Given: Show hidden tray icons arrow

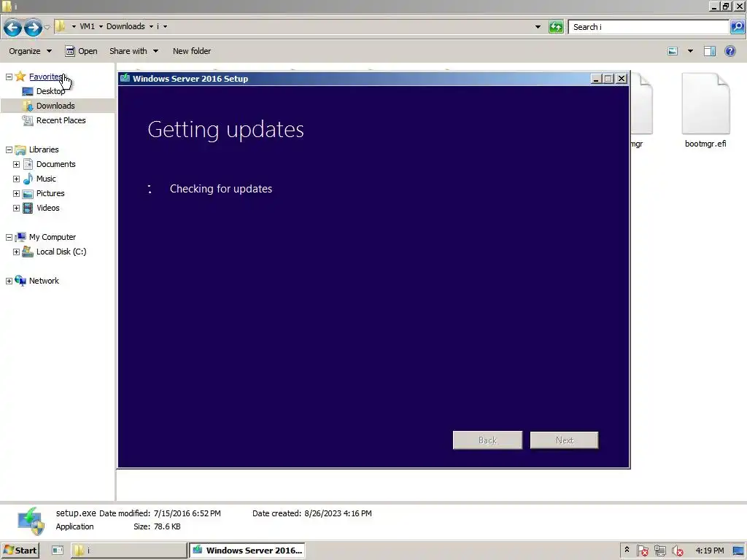Looking at the screenshot, I should 627,550.
